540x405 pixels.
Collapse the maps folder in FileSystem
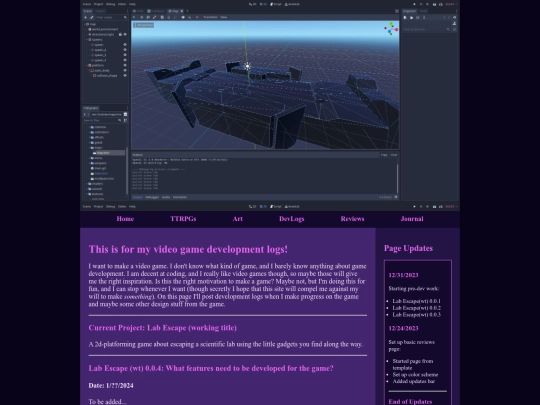point(89,148)
